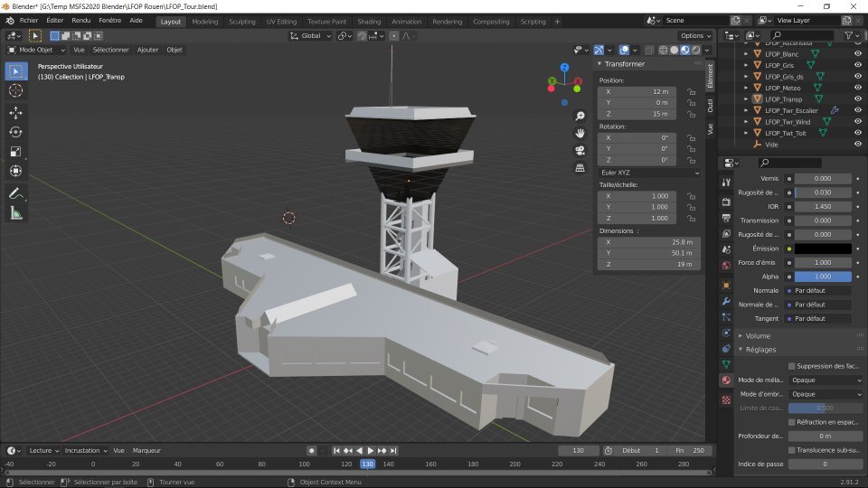Select the Measure tool
This screenshot has height=488, width=868.
[x=16, y=213]
